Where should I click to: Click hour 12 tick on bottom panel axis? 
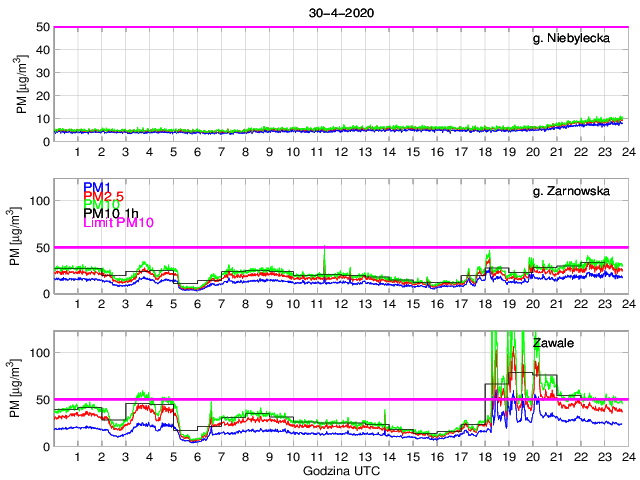tap(341, 456)
